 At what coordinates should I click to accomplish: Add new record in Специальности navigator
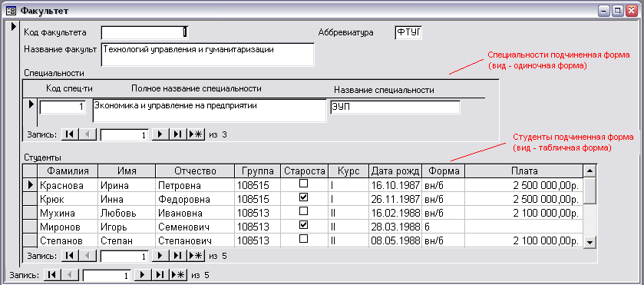pos(196,134)
